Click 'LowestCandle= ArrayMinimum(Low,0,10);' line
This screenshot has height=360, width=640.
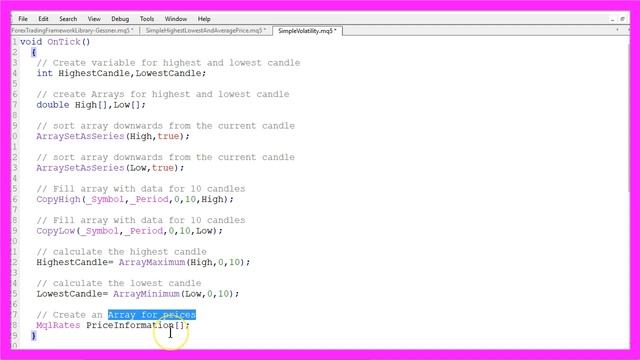[x=138, y=294]
